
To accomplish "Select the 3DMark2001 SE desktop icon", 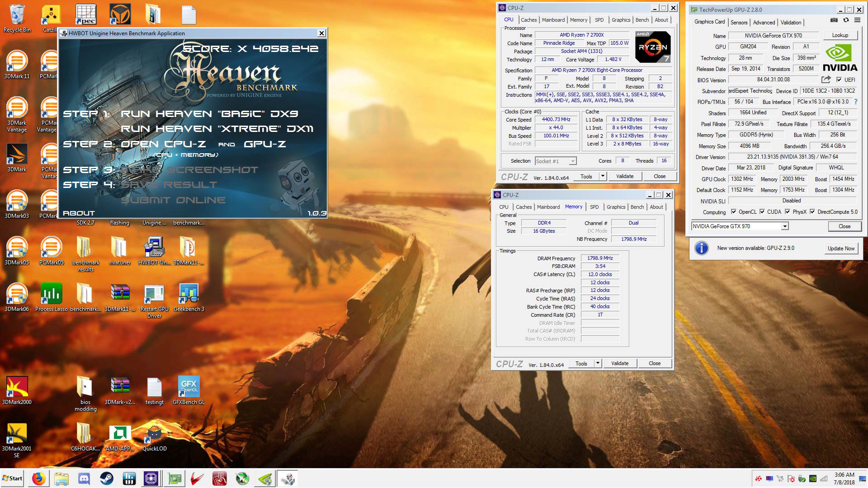I will click(17, 441).
